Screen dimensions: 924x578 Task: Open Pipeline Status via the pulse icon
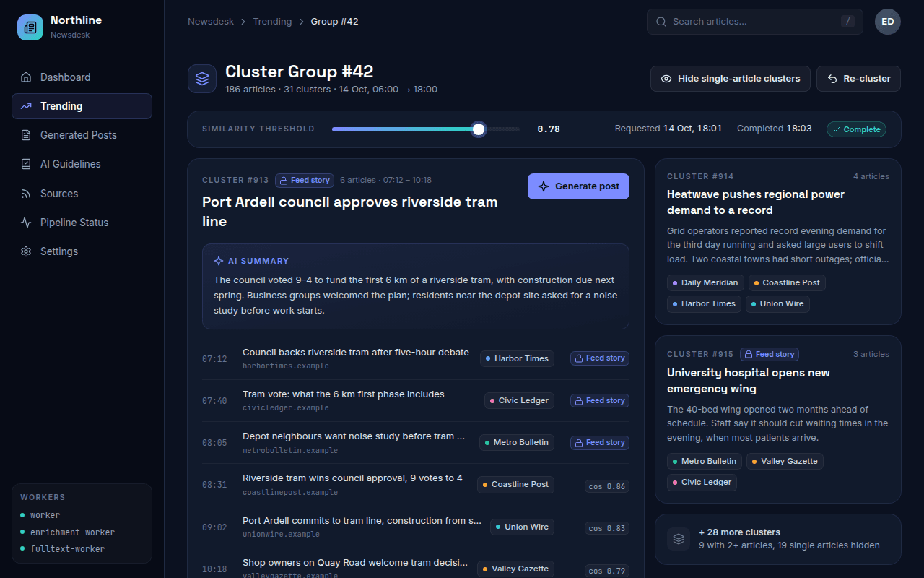(x=26, y=223)
